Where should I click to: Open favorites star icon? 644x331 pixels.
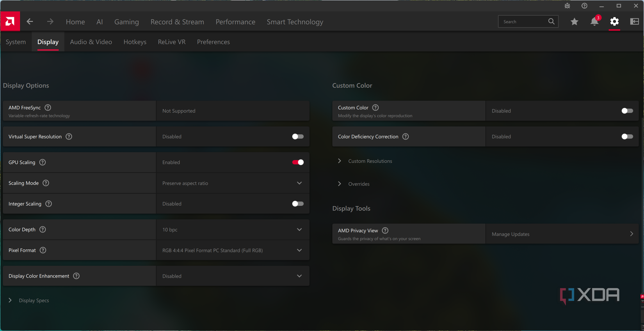tap(574, 22)
